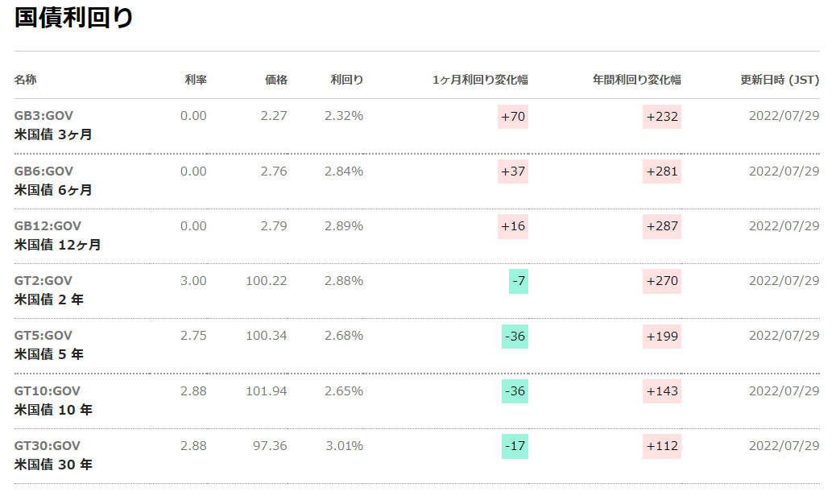This screenshot has width=840, height=504.
Task: Click the 米国債 30 年 bond name
Action: (53, 465)
